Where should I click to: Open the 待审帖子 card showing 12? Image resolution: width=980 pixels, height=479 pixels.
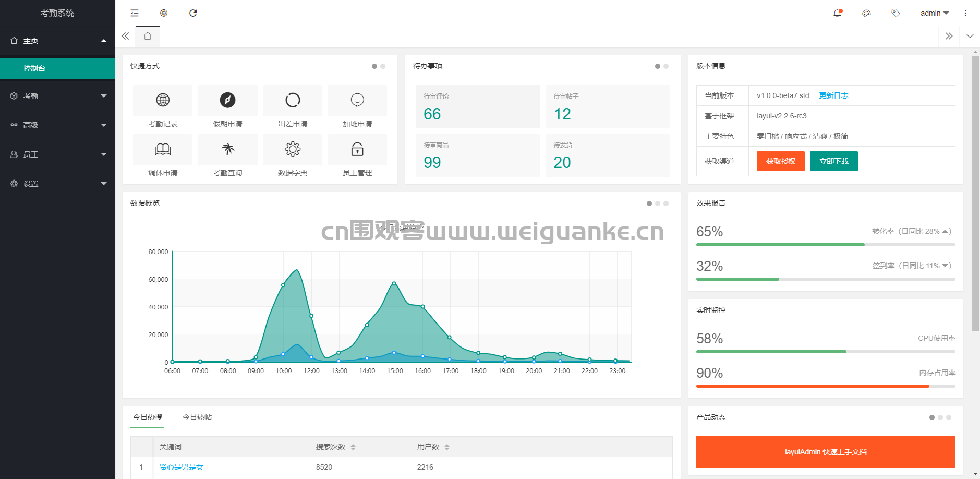click(608, 106)
